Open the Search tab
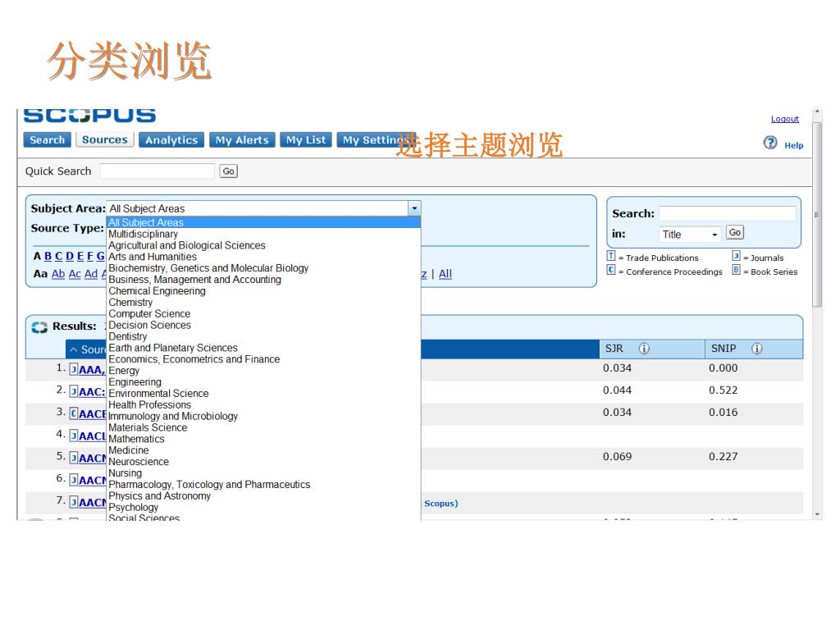The image size is (840, 630). (x=47, y=139)
